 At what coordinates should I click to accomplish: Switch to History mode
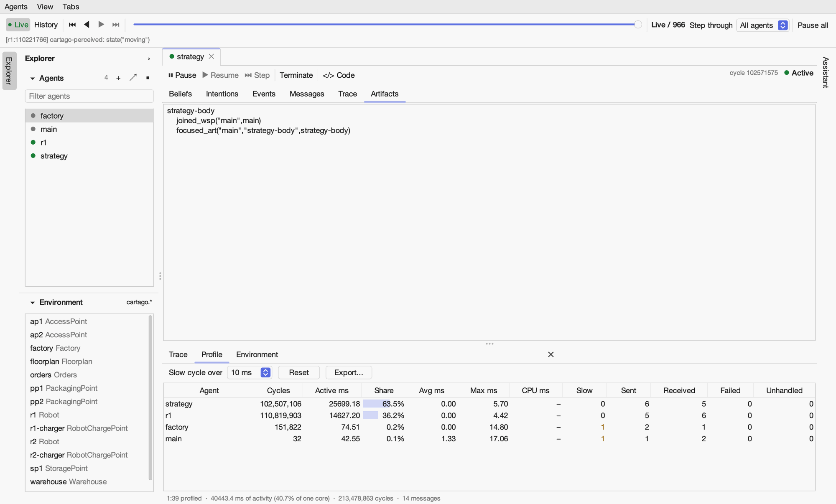click(x=46, y=25)
